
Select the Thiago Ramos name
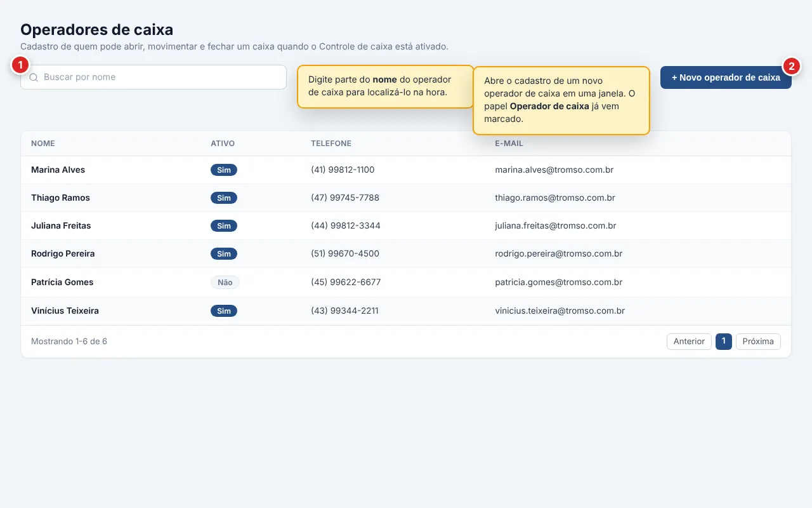pos(60,197)
